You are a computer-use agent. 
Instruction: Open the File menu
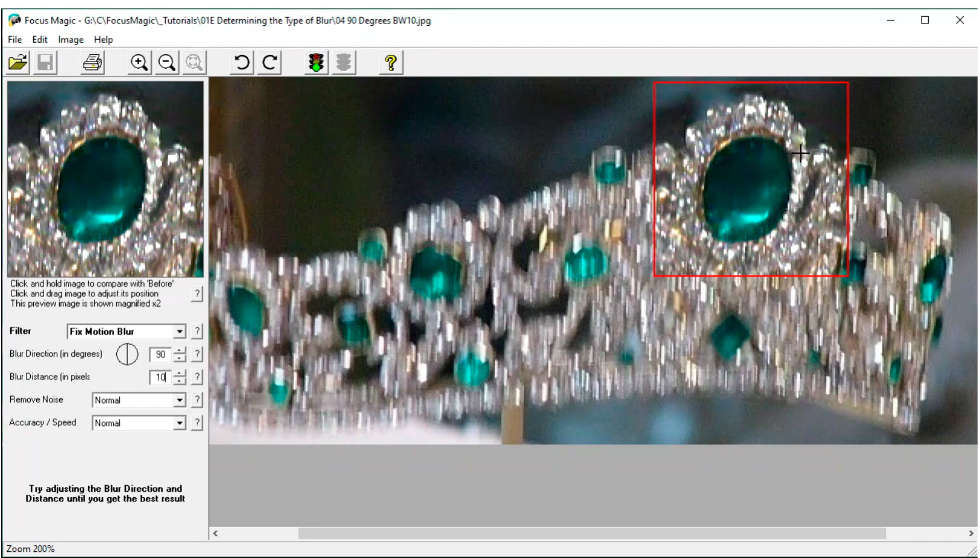(14, 39)
